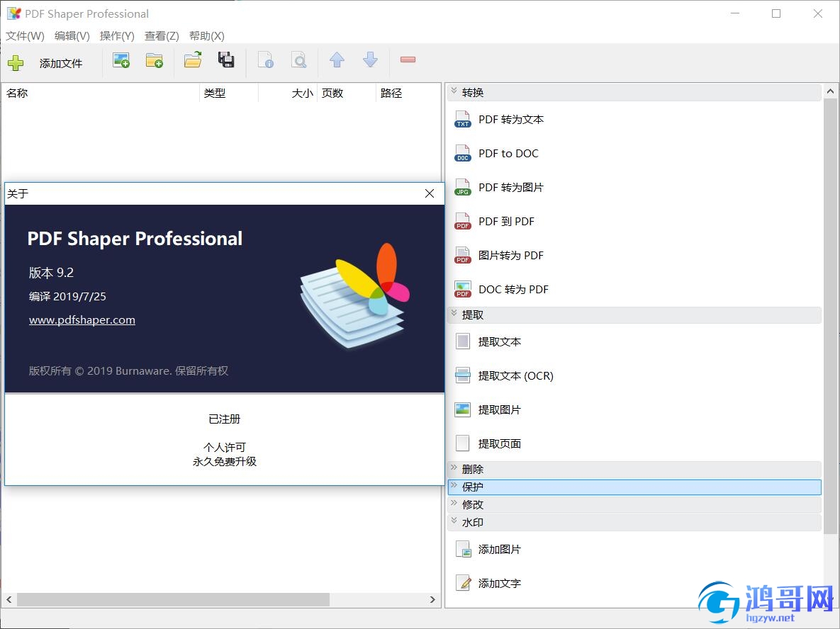Sort by the 路径 column header

pyautogui.click(x=408, y=93)
